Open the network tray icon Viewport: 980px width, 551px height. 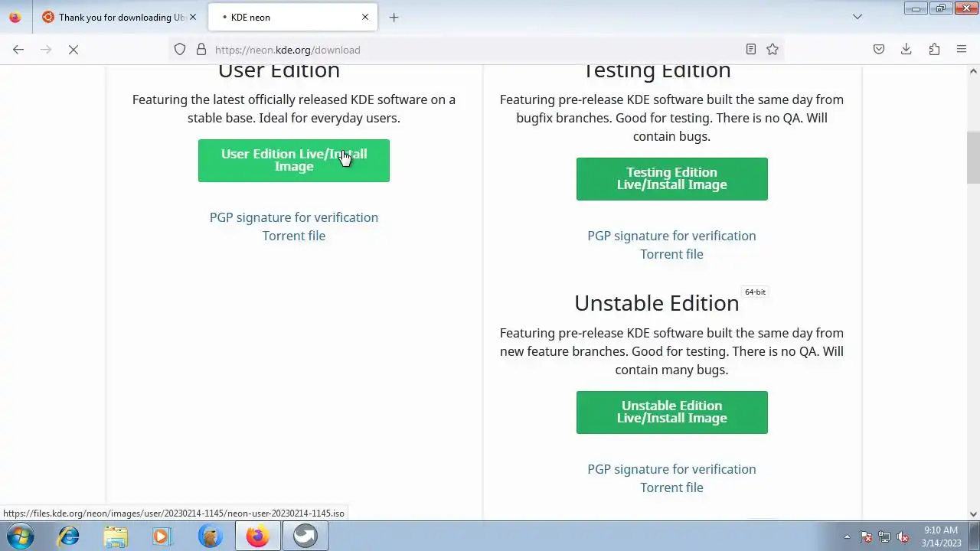tap(884, 536)
